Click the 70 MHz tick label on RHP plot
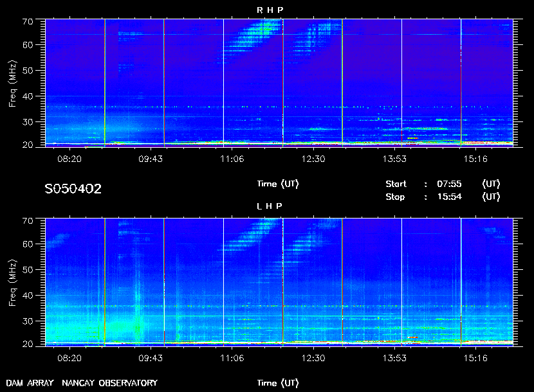The image size is (534, 392). click(28, 21)
